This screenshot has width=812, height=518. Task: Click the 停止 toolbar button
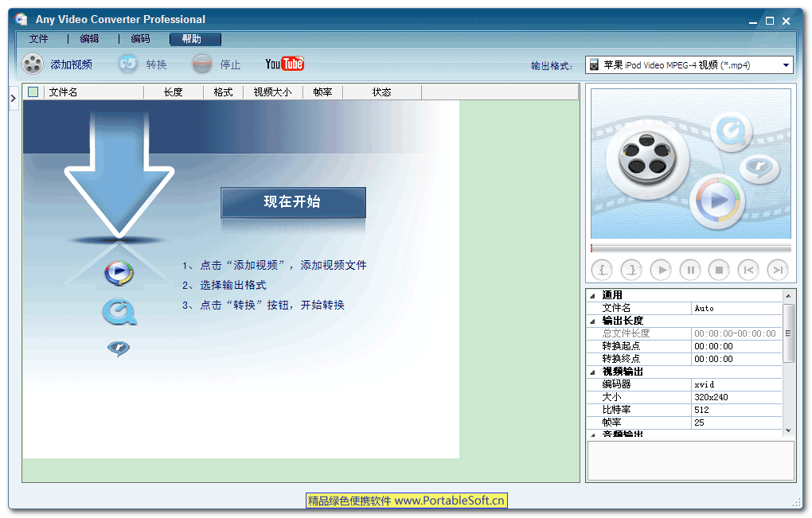(216, 64)
